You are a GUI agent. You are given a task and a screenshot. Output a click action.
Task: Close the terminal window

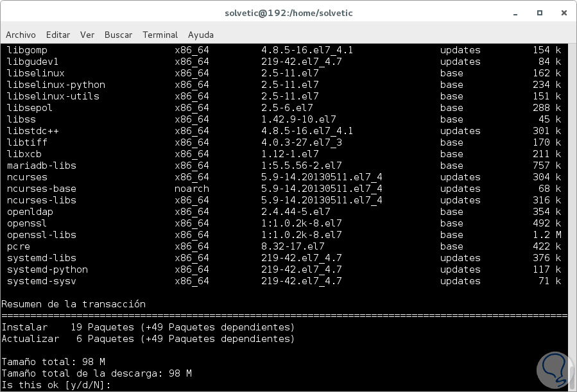[564, 13]
